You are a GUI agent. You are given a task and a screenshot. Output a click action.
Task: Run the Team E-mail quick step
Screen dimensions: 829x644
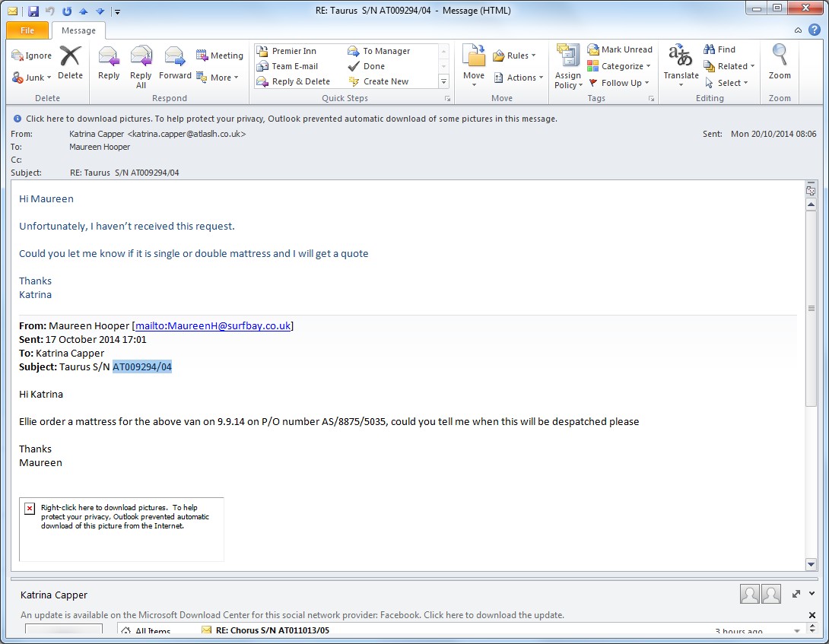pos(287,66)
